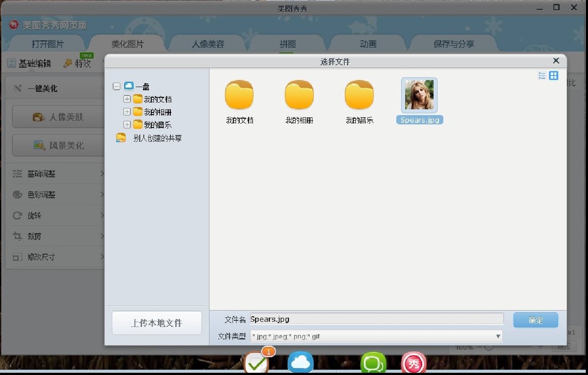The height and width of the screenshot is (375, 588).
Task: Switch to the 保存与分享 tab
Action: pyautogui.click(x=454, y=44)
